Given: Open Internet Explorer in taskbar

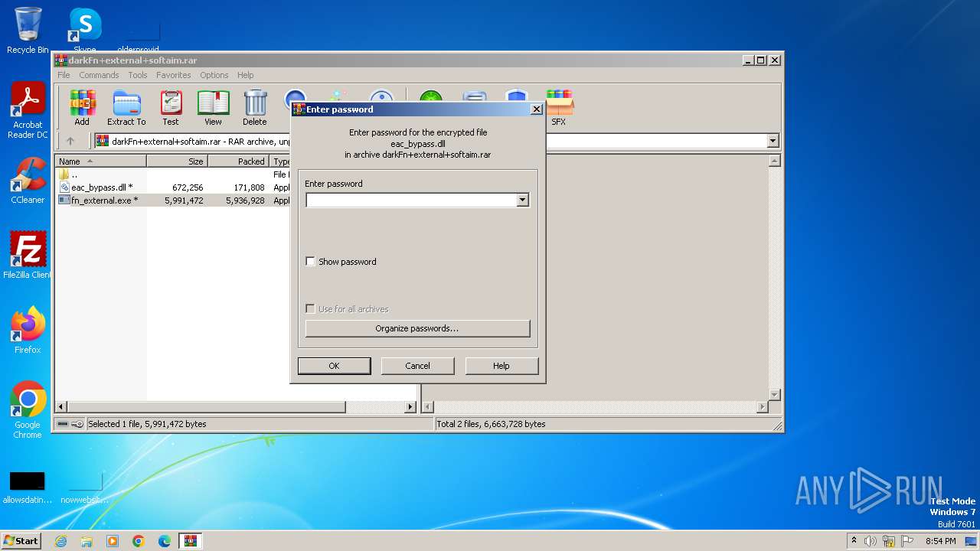Looking at the screenshot, I should click(61, 541).
